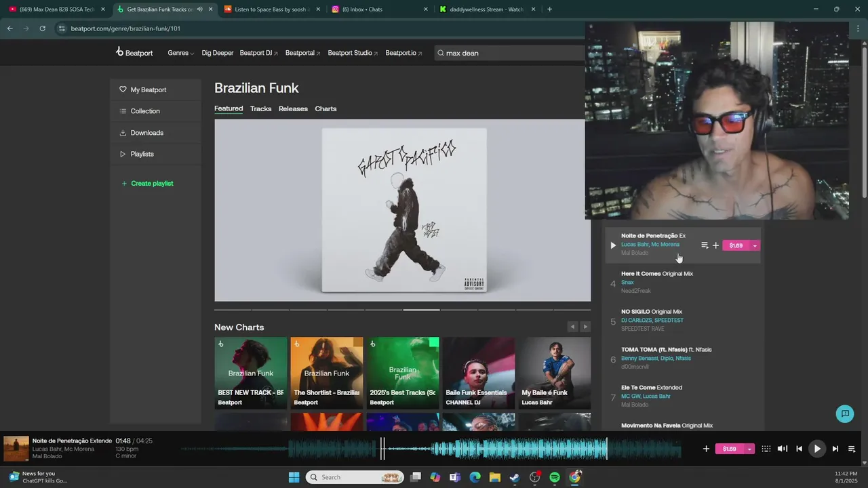Open The Shortlist chart thumbnail
Screen dimensions: 868x488
point(327,373)
